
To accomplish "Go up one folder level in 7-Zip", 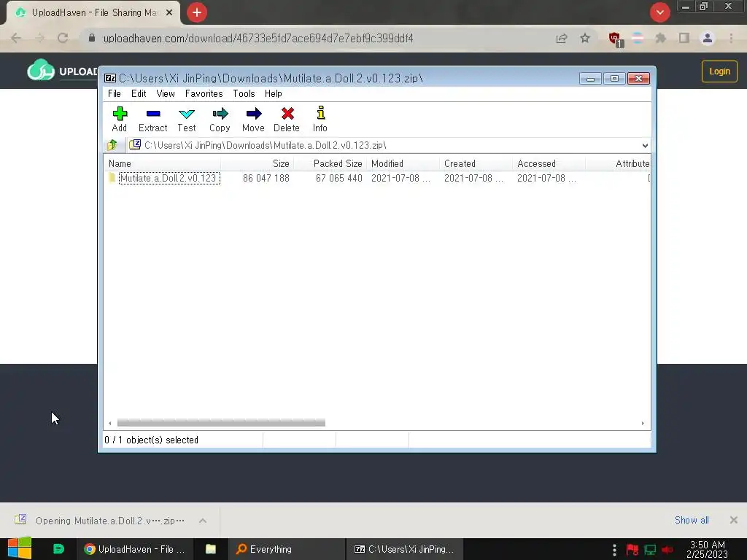I will pyautogui.click(x=112, y=145).
